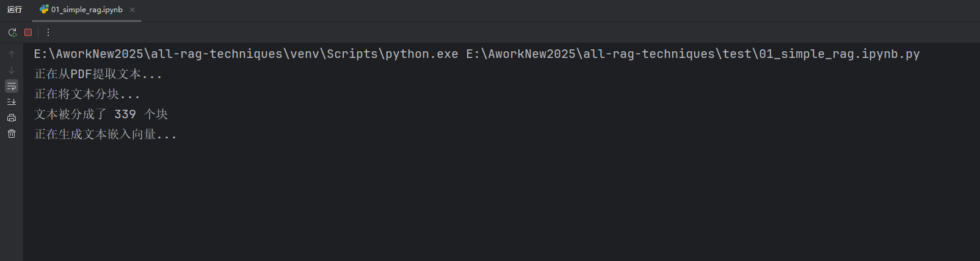Click the line 正在从PDF提取文本...
This screenshot has height=261, width=980.
point(98,74)
